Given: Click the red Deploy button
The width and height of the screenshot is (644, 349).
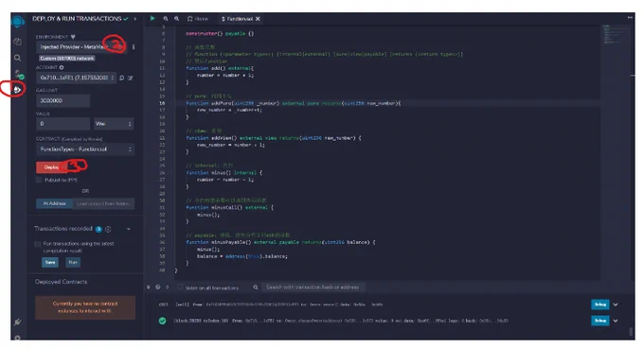Looking at the screenshot, I should [x=52, y=166].
